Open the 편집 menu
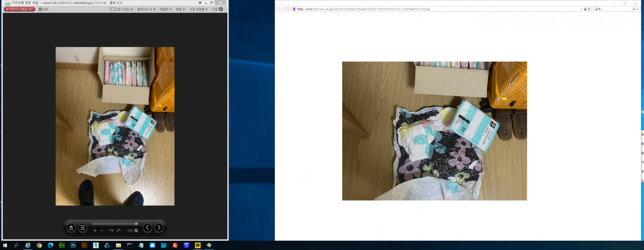The width and height of the screenshot is (644, 250). (x=180, y=9)
